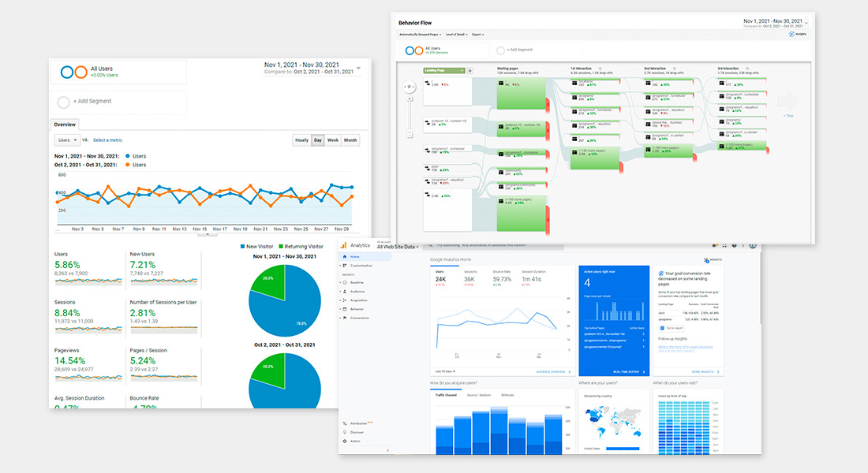Select the Day granularity toggle
868x473 pixels.
point(318,140)
